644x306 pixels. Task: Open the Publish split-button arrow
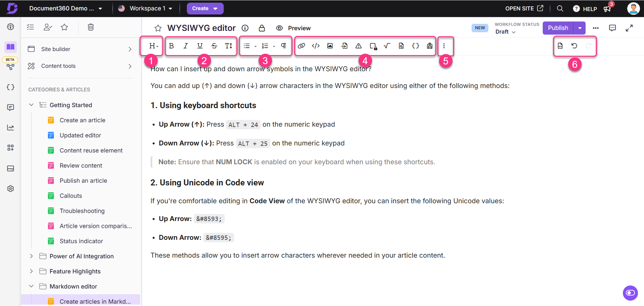(580, 28)
